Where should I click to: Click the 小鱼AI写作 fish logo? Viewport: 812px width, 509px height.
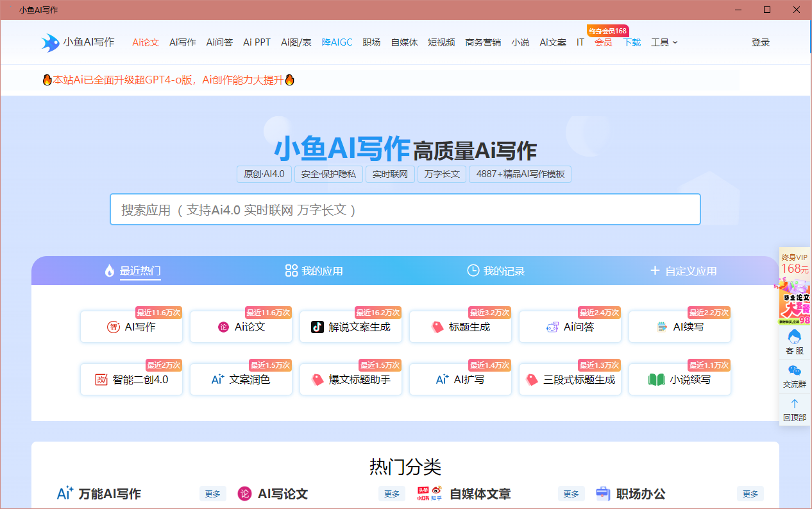pos(51,42)
